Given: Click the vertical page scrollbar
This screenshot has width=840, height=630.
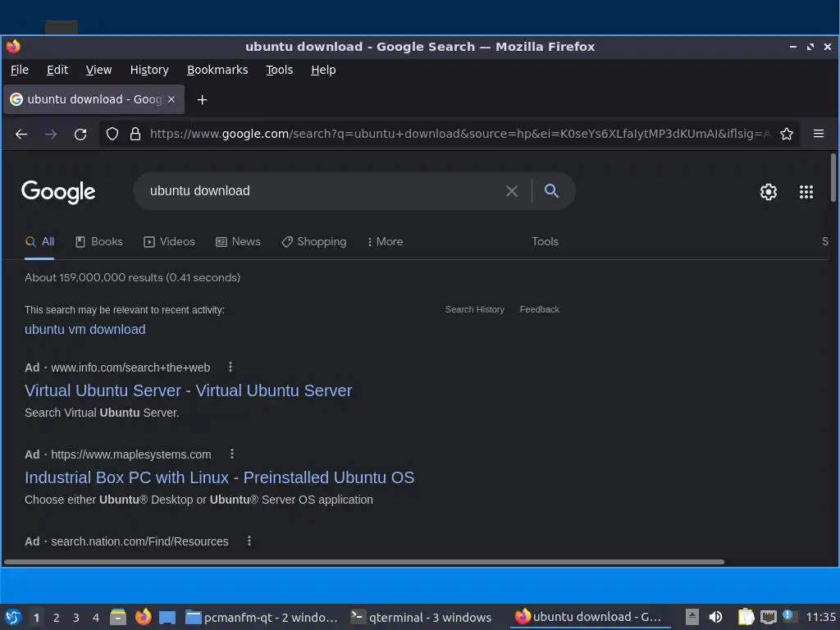Looking at the screenshot, I should point(833,178).
